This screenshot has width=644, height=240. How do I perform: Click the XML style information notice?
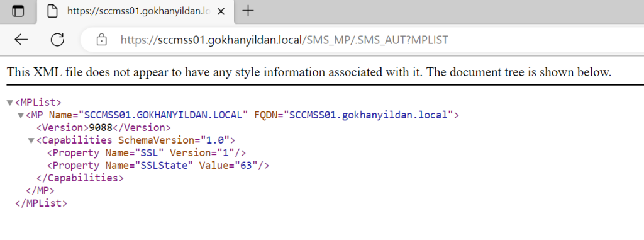(309, 72)
